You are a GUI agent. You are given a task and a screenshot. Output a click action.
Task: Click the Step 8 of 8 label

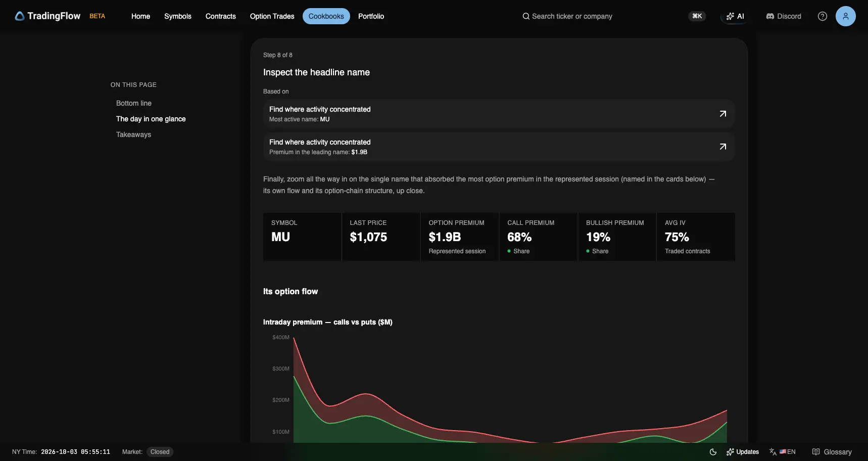pyautogui.click(x=278, y=55)
